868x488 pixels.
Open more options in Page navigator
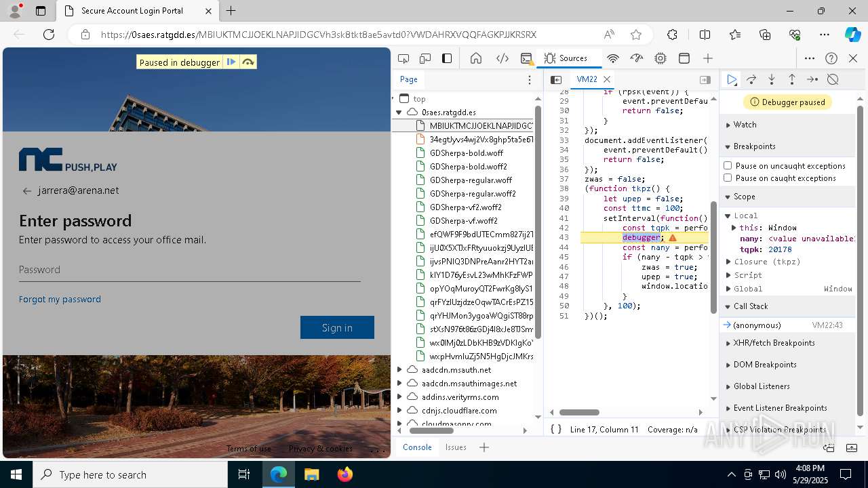point(530,80)
